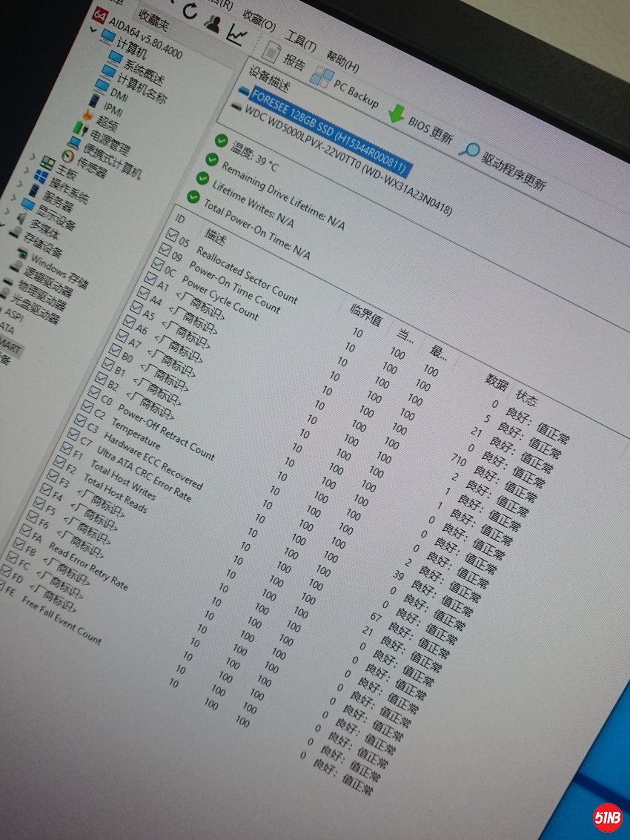630x840 pixels.
Task: Open the 收藏(O) menu
Action: [x=259, y=20]
